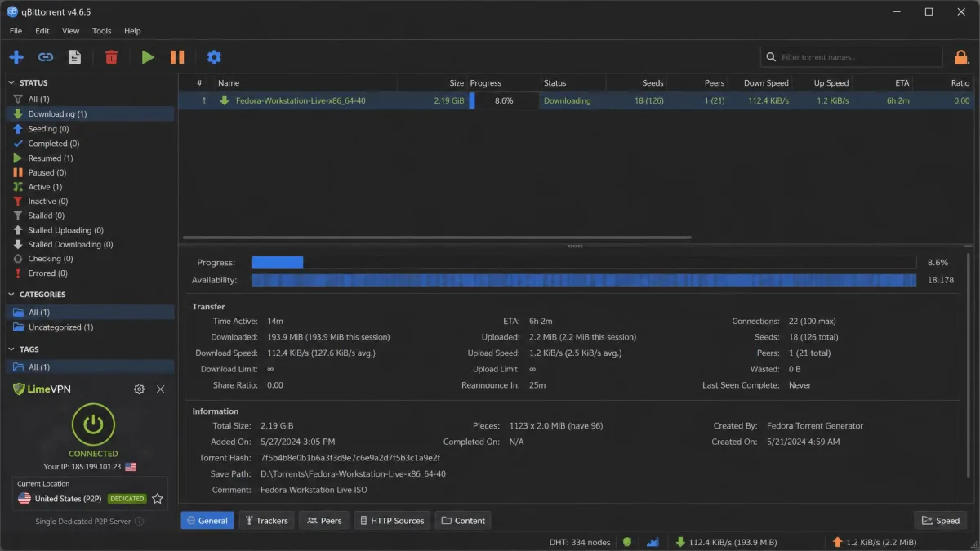Click the orange lock icon beside search
This screenshot has height=551, width=980.
pos(960,57)
